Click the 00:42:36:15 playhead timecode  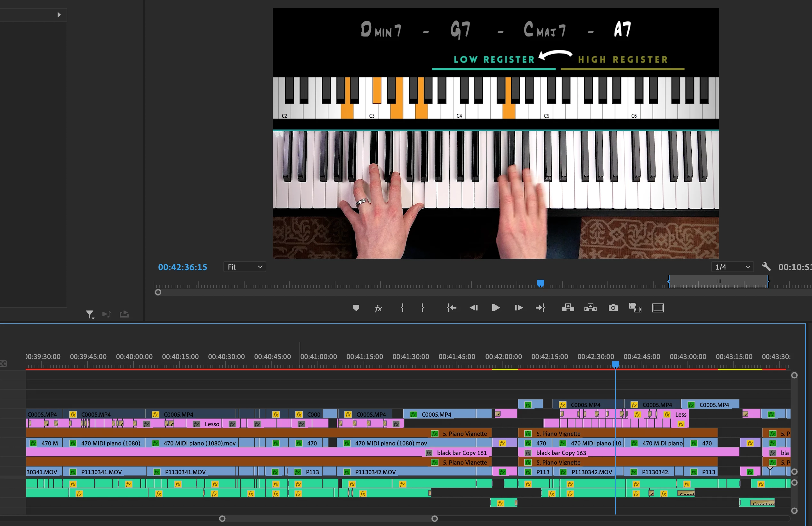[182, 267]
